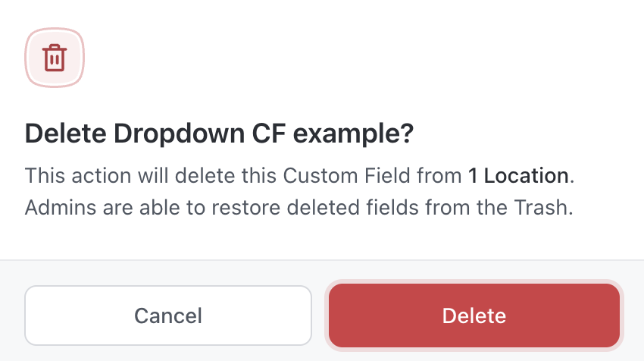Confirm deletion of the Dropdown CF example
The width and height of the screenshot is (644, 361).
click(474, 315)
